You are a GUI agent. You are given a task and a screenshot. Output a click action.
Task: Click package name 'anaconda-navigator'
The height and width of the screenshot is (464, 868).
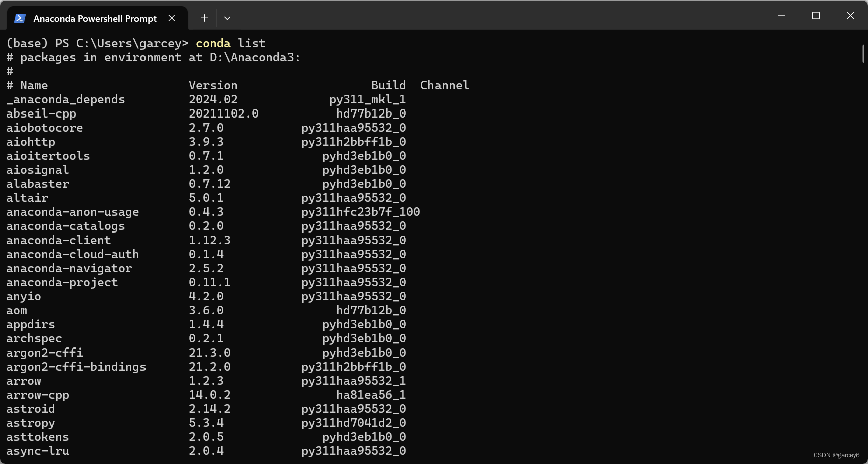[69, 268]
